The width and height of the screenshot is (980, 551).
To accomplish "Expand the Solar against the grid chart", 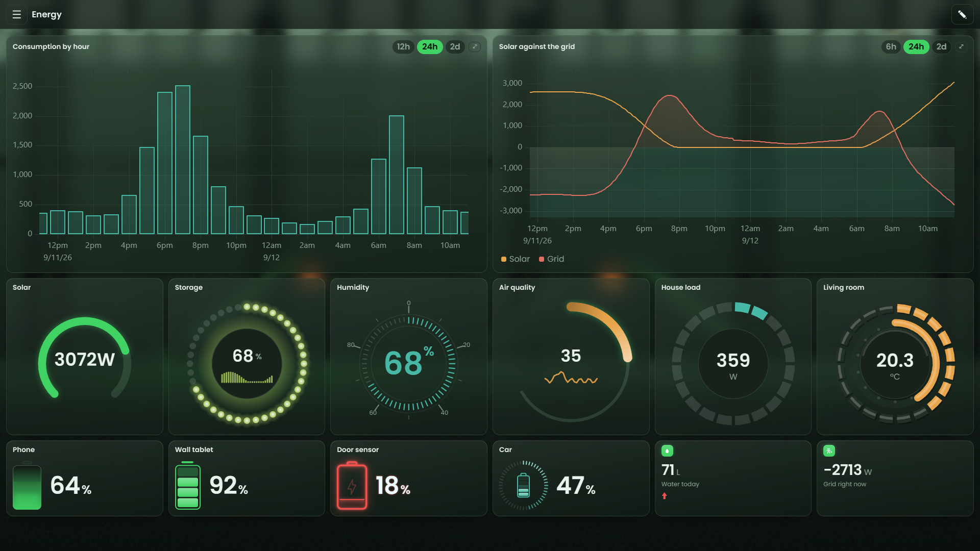I will click(x=961, y=46).
